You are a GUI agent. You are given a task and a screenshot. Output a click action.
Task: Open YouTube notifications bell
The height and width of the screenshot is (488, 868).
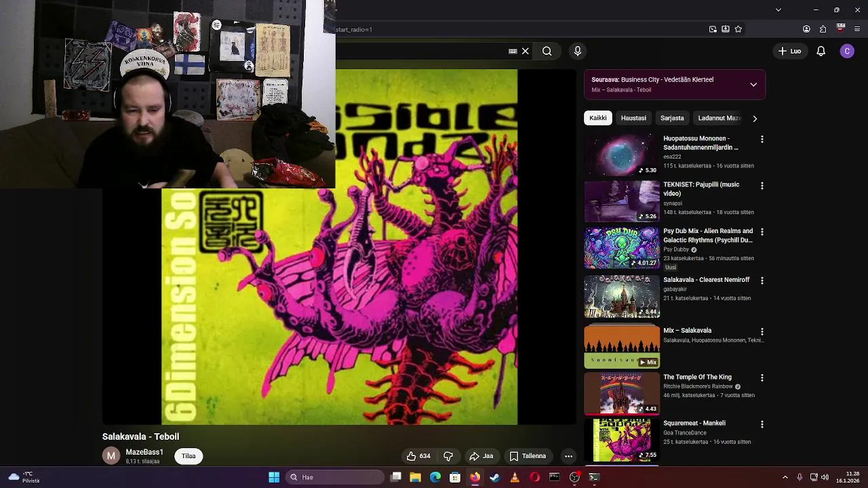coord(821,51)
